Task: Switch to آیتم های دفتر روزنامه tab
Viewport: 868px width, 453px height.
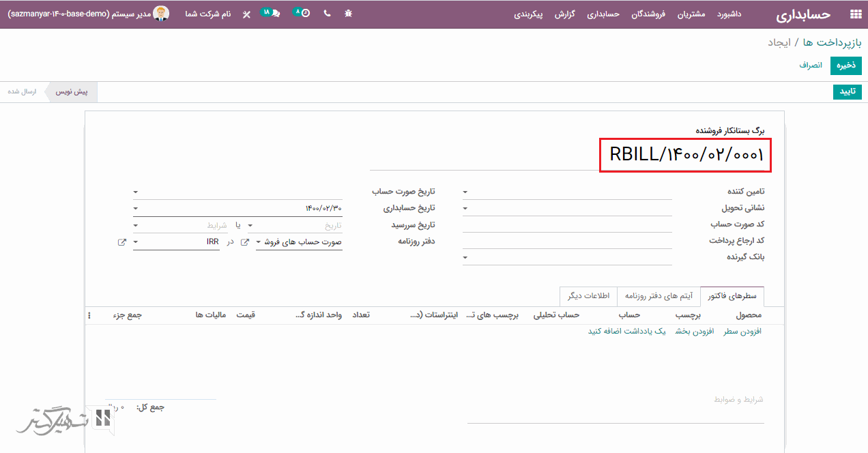Action: pos(659,296)
